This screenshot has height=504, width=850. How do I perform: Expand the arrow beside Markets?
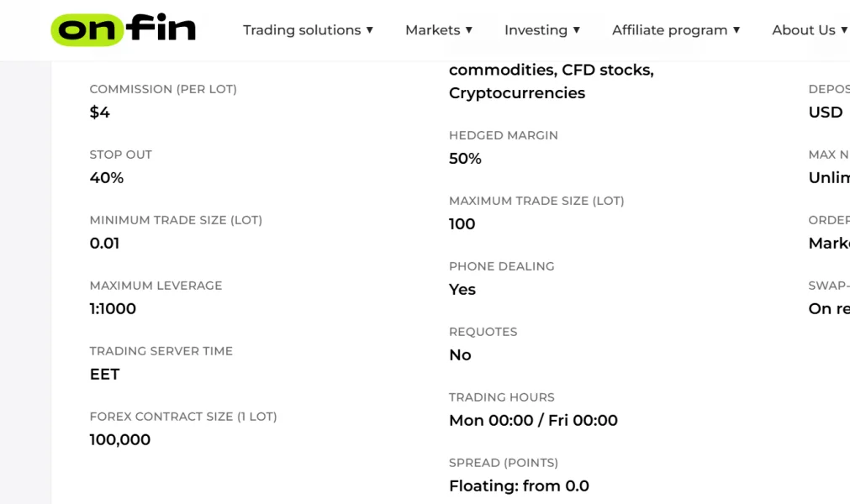click(x=469, y=30)
